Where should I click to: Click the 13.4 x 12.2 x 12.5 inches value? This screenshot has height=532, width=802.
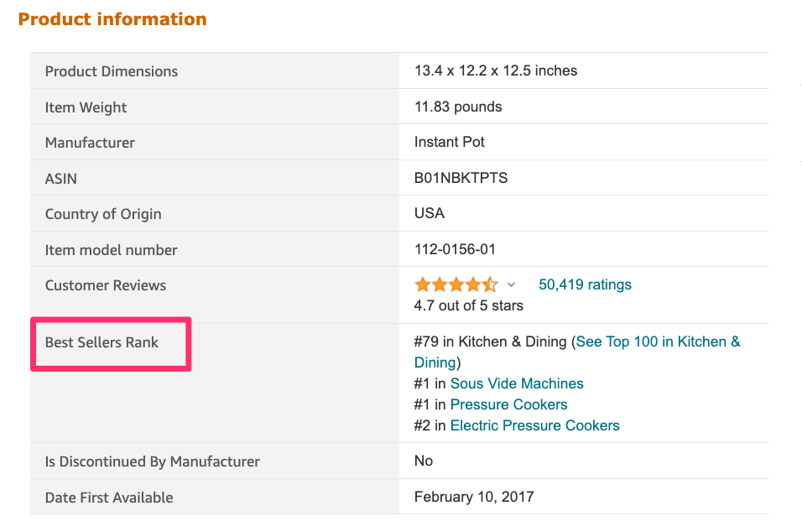click(x=495, y=70)
